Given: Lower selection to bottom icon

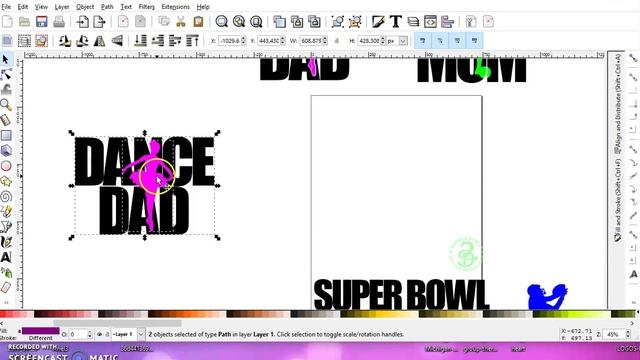Looking at the screenshot, I should (x=140, y=41).
